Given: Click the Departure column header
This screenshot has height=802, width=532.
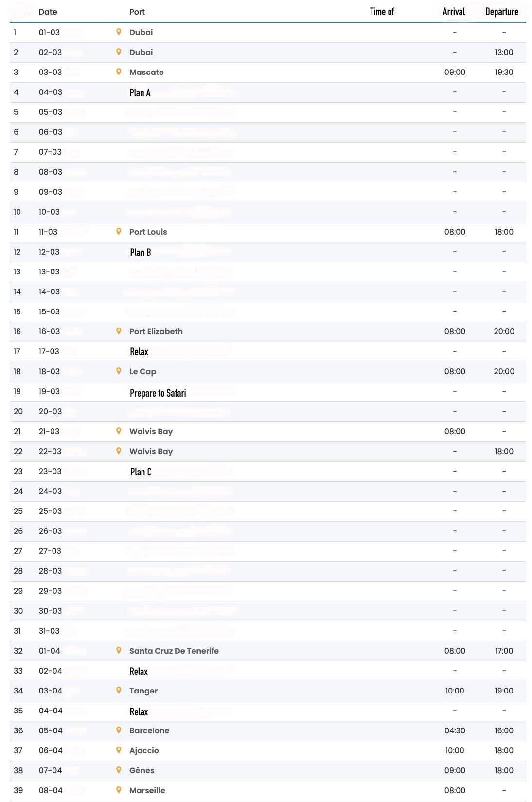Looking at the screenshot, I should (502, 12).
